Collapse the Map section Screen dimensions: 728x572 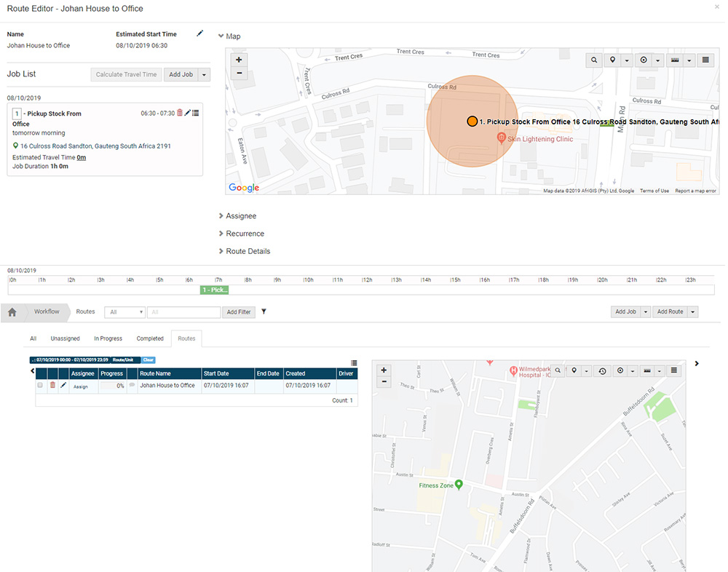[221, 36]
